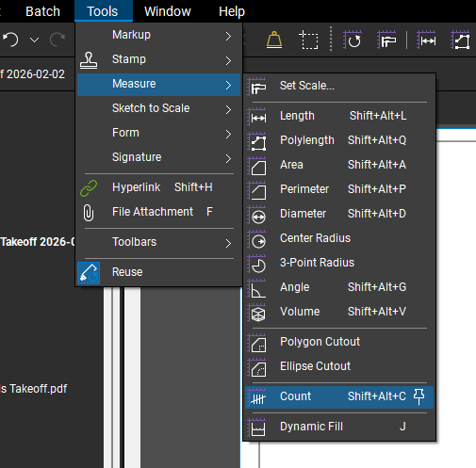Open the Help menu
This screenshot has width=476, height=468.
[232, 11]
